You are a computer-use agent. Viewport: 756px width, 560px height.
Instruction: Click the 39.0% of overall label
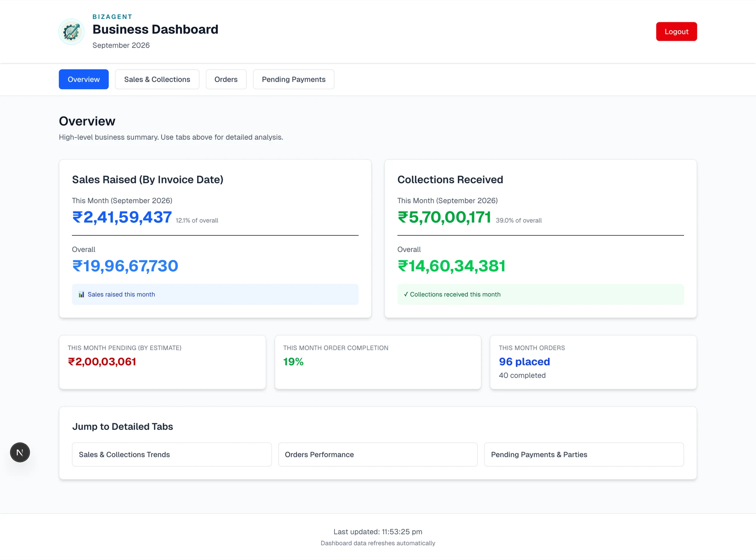click(519, 221)
